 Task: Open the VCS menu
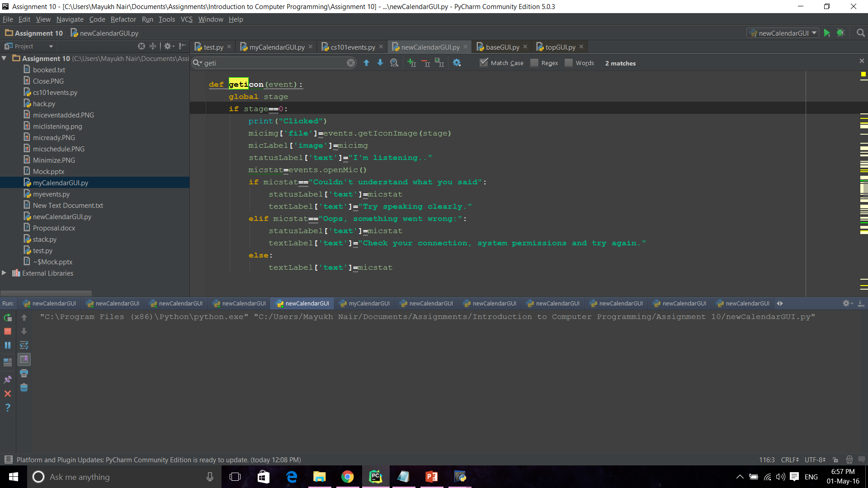(186, 19)
